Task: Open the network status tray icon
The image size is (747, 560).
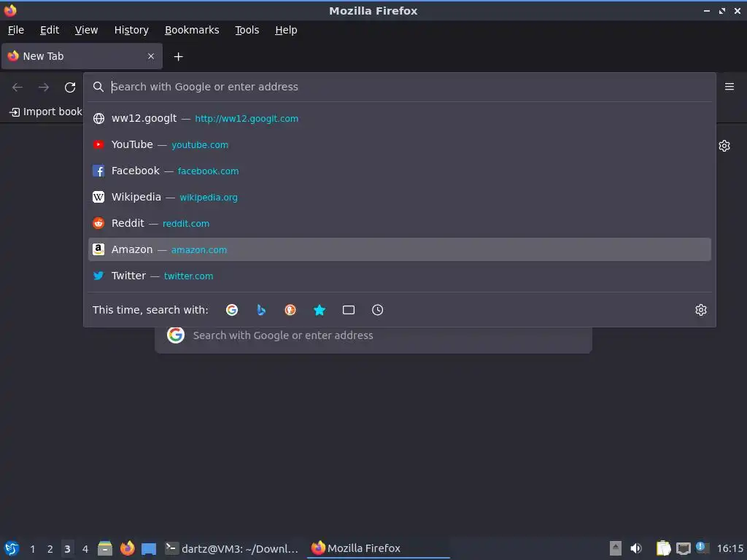Action: pos(683,548)
